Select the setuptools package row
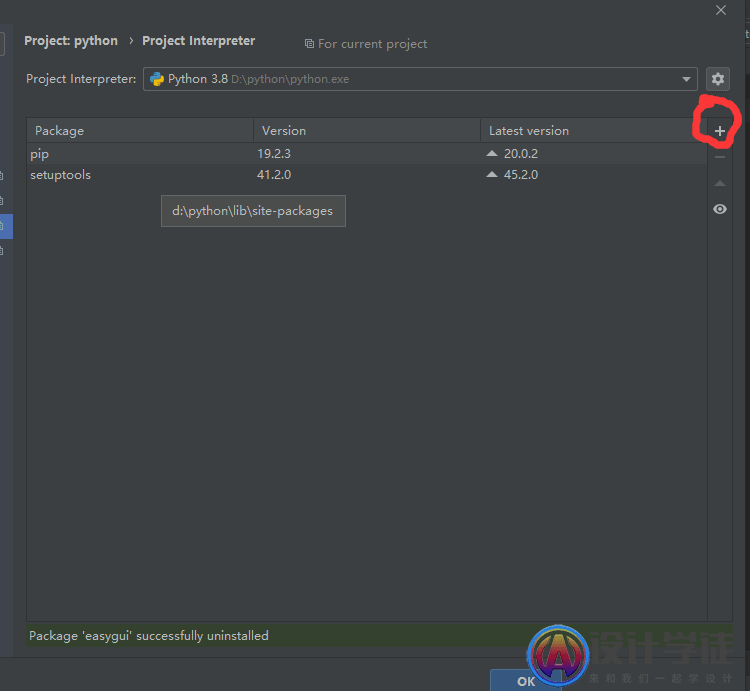The width and height of the screenshot is (750, 691). coord(140,175)
